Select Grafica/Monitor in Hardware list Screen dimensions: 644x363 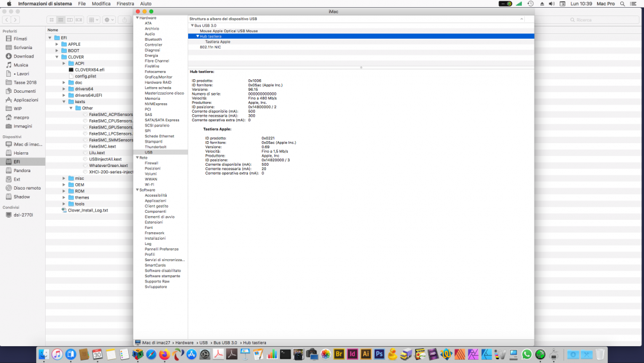pos(158,77)
